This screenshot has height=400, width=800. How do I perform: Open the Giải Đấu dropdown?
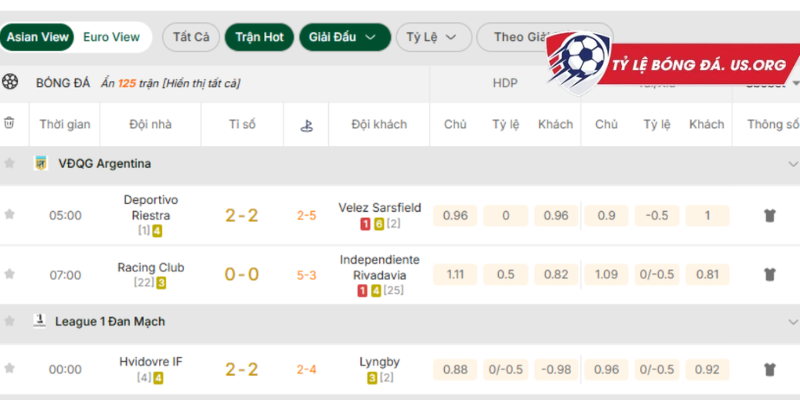click(344, 38)
